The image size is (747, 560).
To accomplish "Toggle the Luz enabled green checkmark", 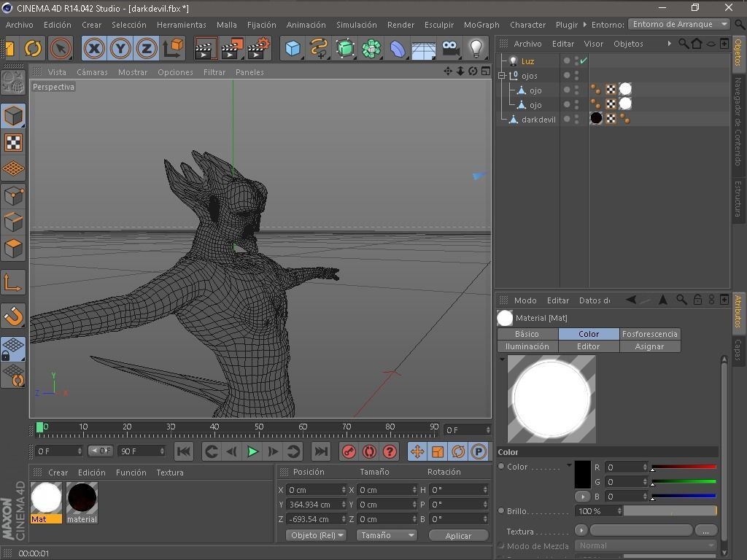I will pos(584,61).
